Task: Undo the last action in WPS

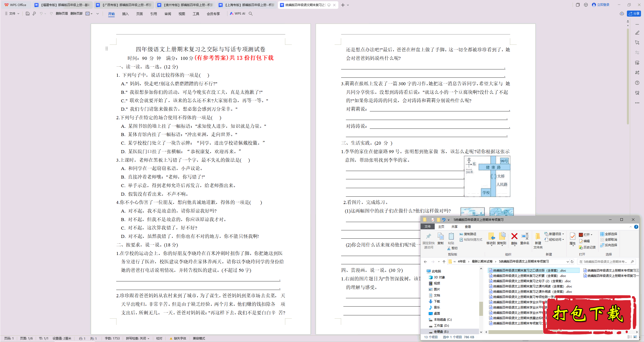Action: tap(41, 14)
